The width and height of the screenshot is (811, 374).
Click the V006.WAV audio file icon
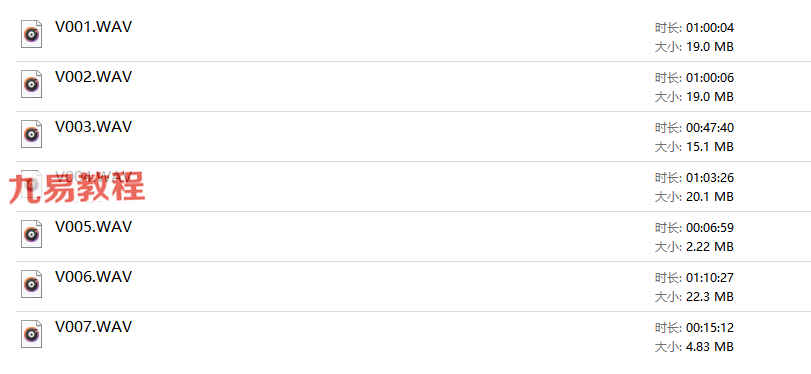click(x=32, y=284)
